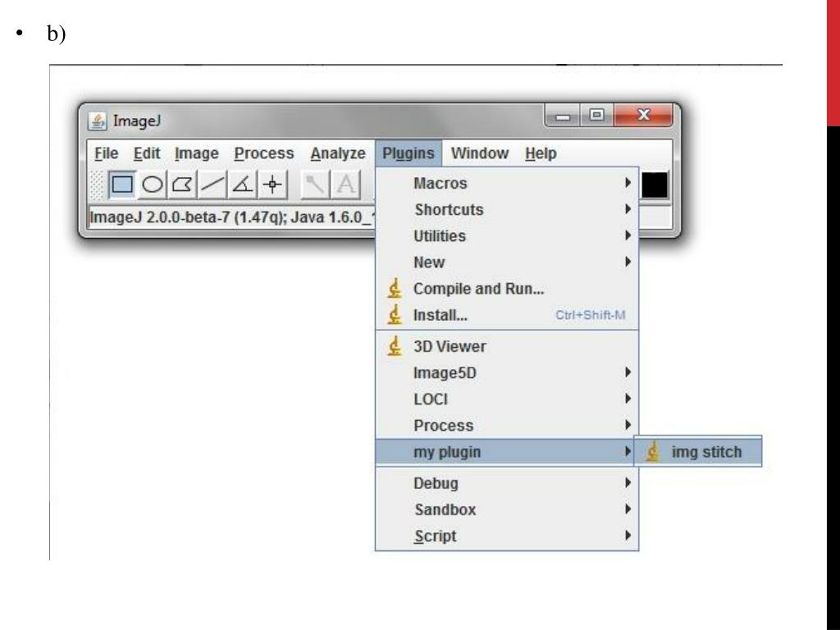This screenshot has height=630, width=840.
Task: Open the Analyze menu
Action: pyautogui.click(x=338, y=153)
